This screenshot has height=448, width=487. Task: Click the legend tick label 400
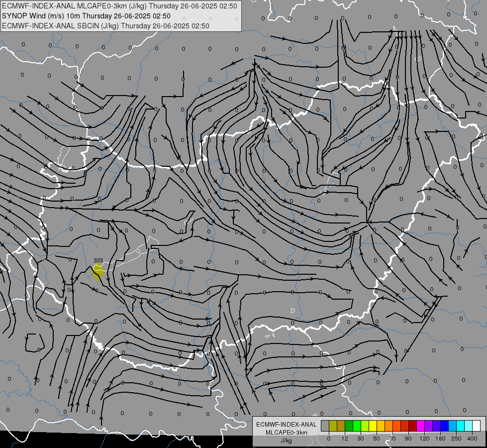pos(472,439)
